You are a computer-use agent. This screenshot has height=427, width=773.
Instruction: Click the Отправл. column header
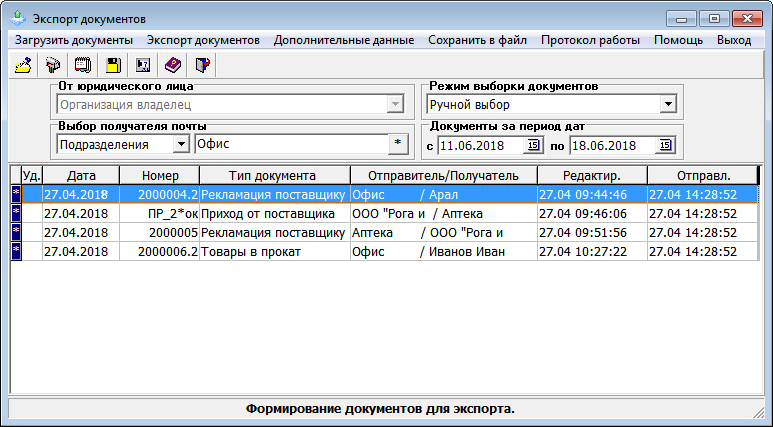coord(703,176)
